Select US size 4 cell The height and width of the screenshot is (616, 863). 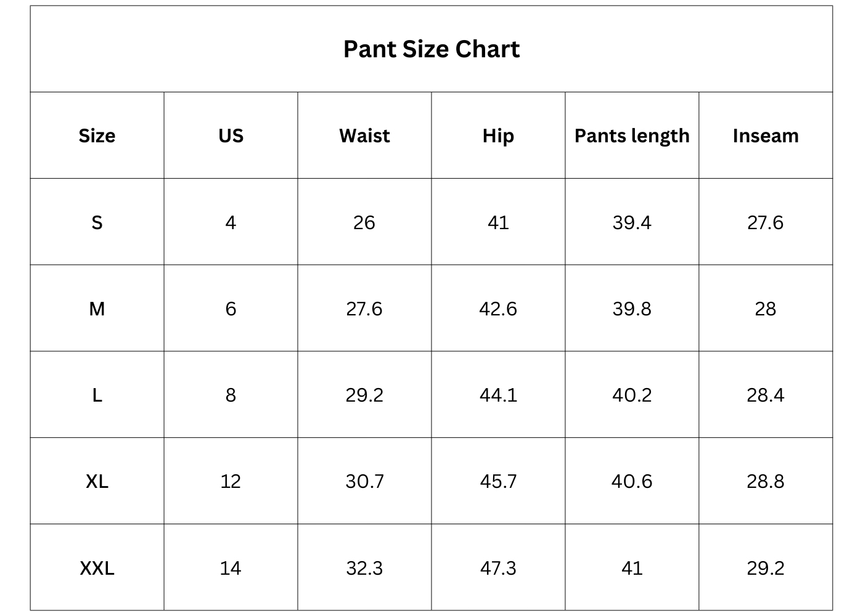[231, 222]
